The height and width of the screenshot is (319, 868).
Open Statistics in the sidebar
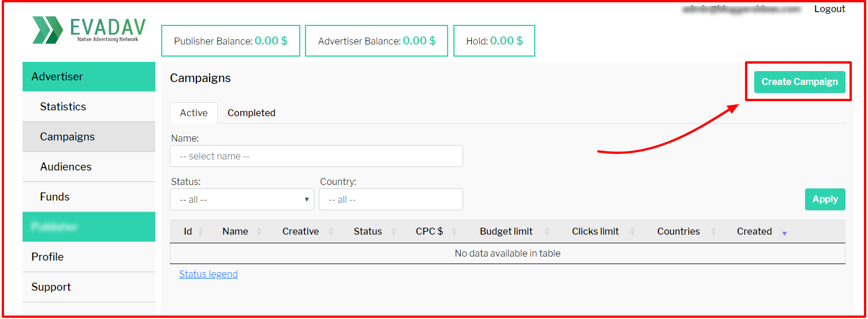(x=63, y=107)
